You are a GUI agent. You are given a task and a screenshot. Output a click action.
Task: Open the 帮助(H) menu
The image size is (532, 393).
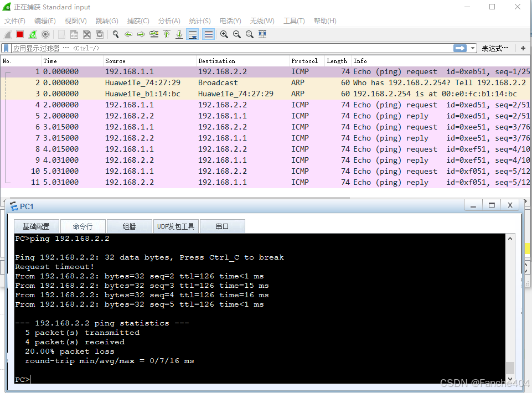point(325,21)
